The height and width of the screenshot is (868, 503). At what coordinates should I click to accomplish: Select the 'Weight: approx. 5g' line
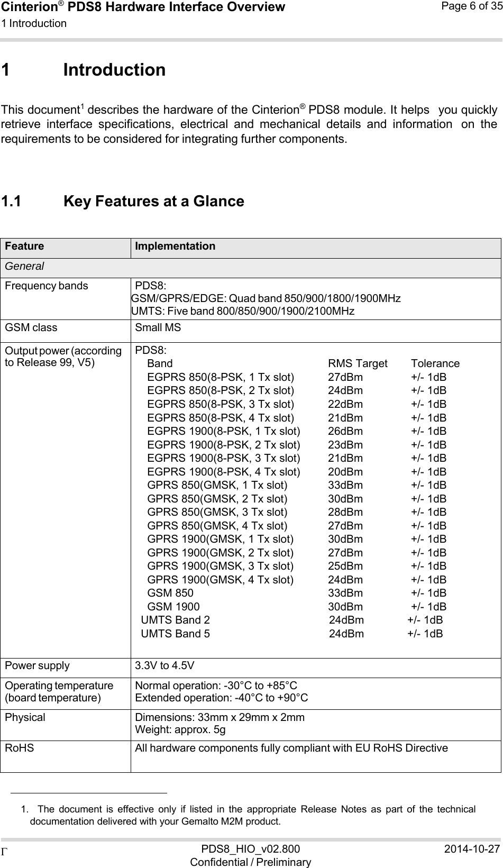[180, 730]
